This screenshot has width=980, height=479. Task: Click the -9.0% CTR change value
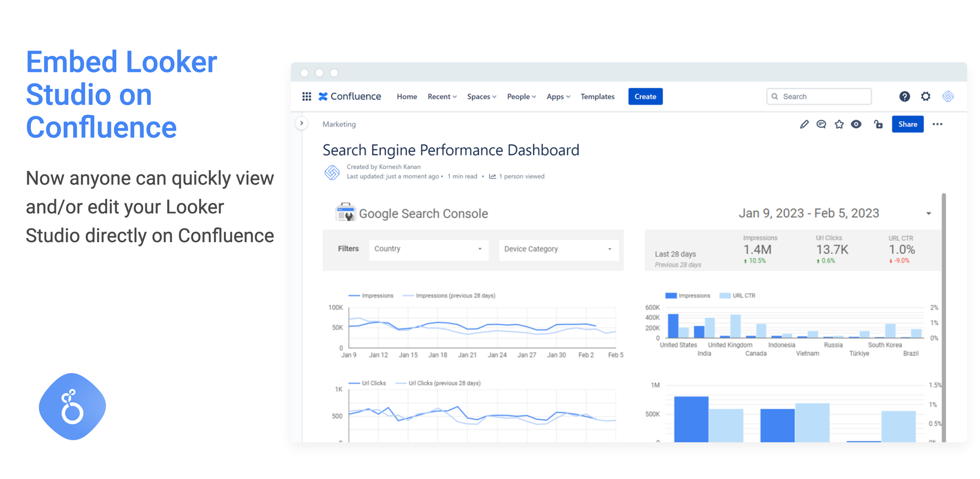click(x=902, y=261)
